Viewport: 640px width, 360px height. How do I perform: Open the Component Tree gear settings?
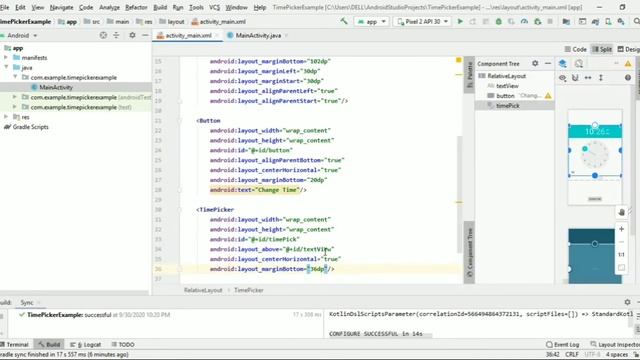point(535,63)
